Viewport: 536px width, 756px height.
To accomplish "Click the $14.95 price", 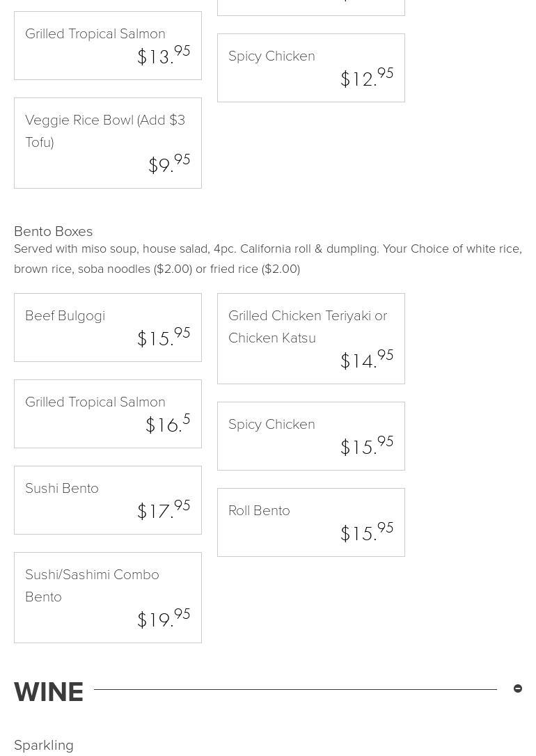I will [x=367, y=360].
